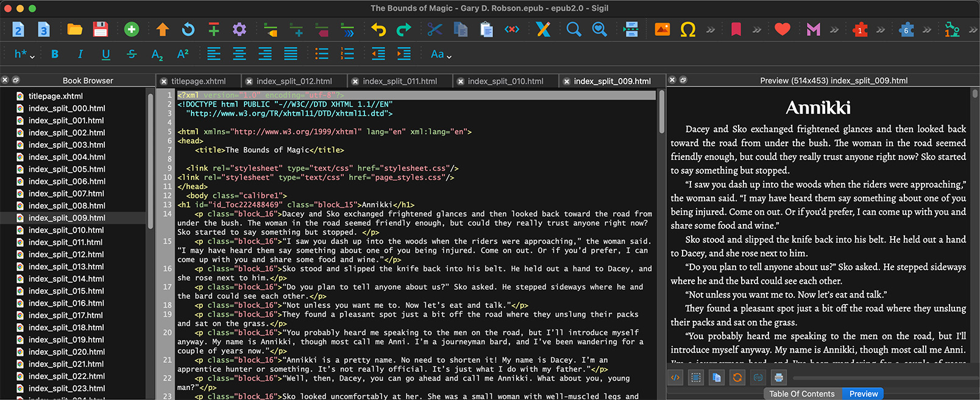
Task: Click the red heart donate icon
Action: click(x=783, y=29)
